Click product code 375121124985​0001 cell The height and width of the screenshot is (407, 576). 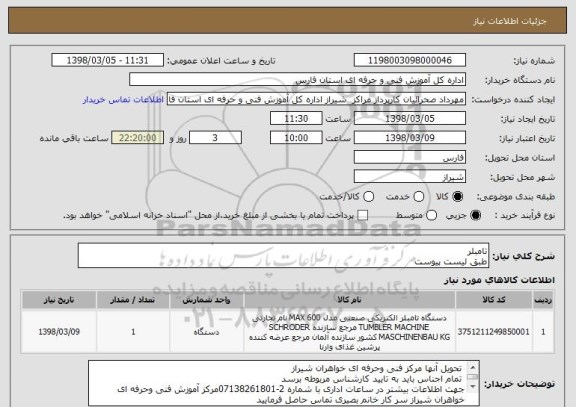(494, 332)
